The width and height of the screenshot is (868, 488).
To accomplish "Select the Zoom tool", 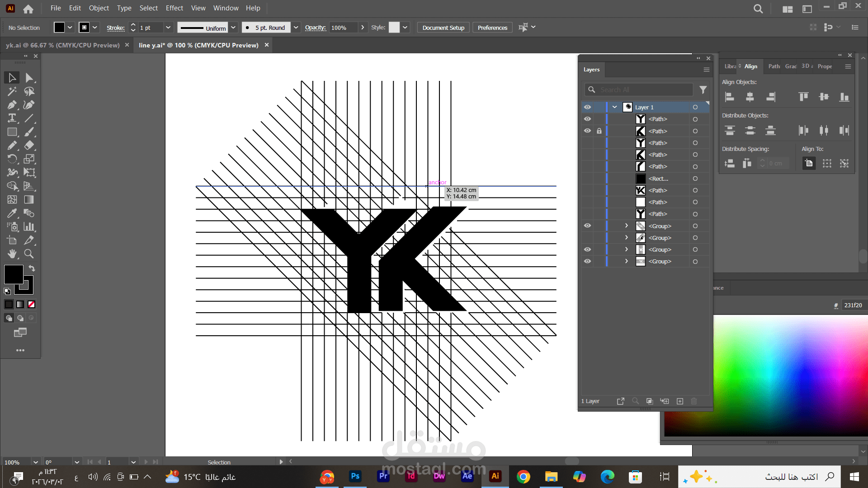I will click(x=29, y=254).
